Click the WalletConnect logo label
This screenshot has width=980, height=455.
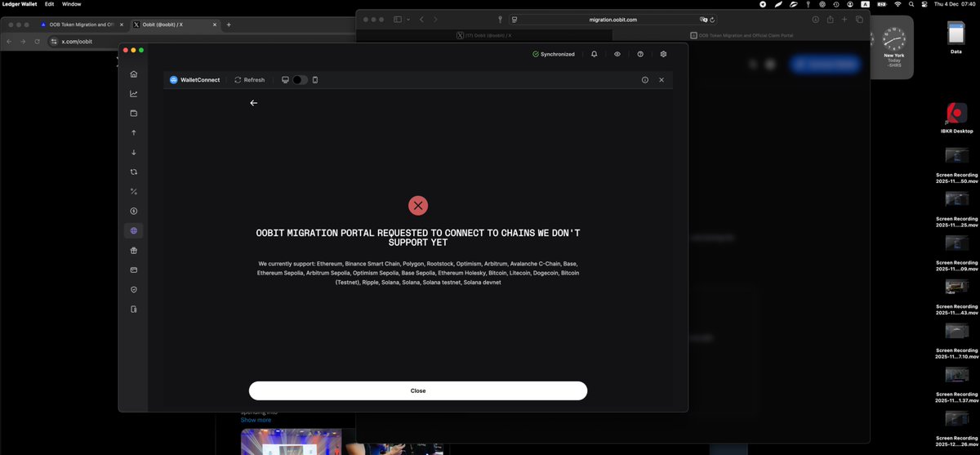pos(195,80)
